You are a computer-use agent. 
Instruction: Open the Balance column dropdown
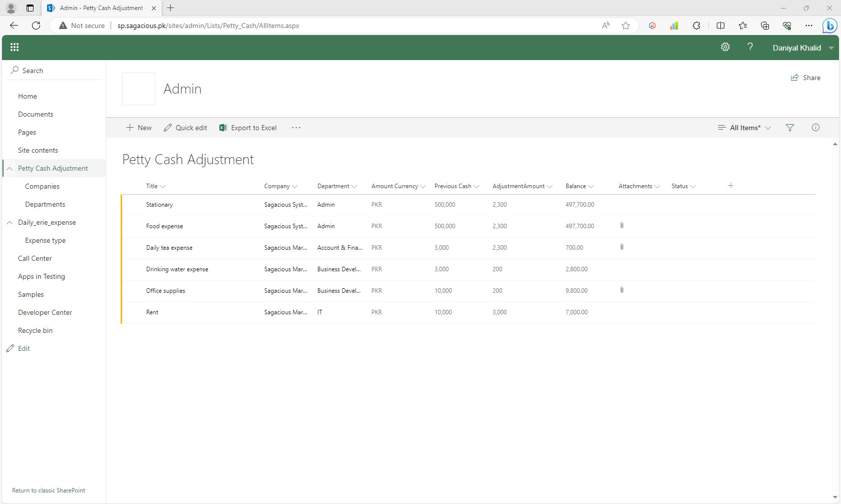point(591,186)
